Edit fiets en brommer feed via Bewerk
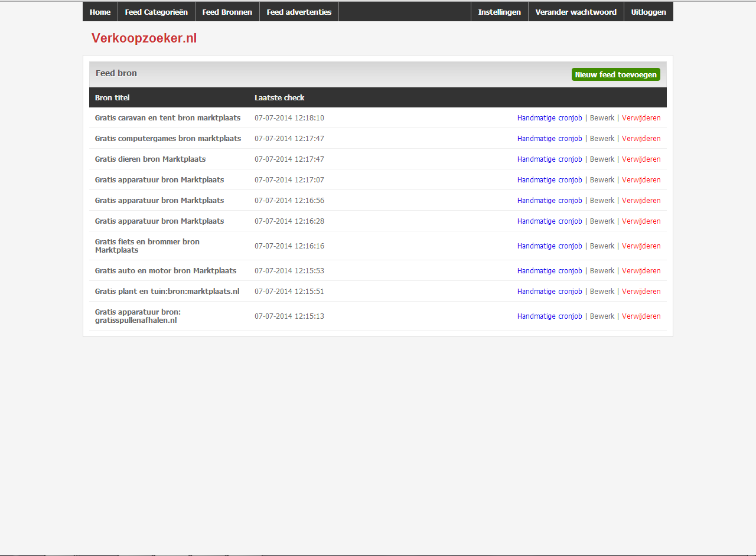 pyautogui.click(x=602, y=246)
